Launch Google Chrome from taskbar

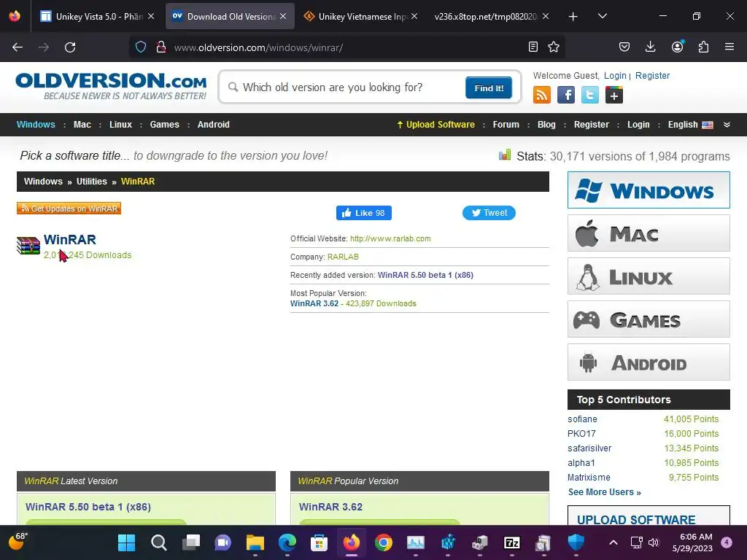tap(384, 542)
